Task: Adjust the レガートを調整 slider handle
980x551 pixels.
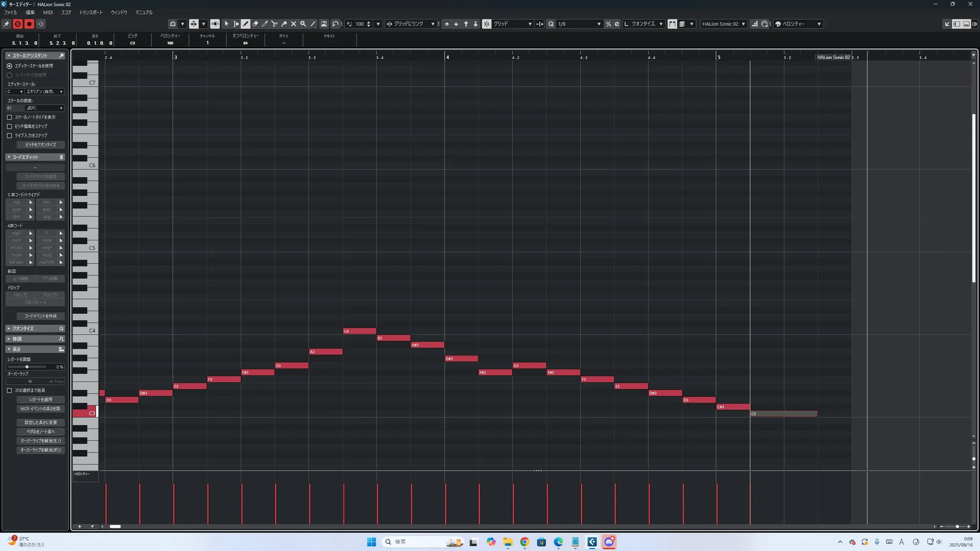Action: pos(27,367)
